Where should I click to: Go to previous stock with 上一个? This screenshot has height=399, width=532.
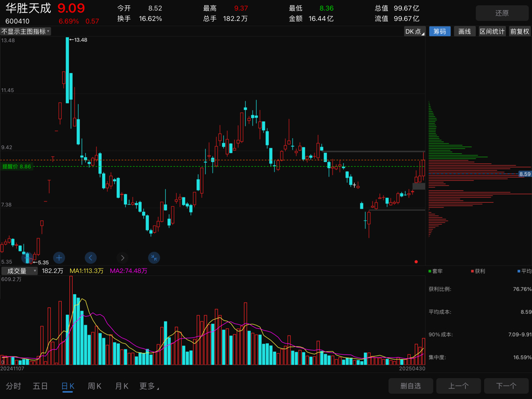tap(458, 386)
